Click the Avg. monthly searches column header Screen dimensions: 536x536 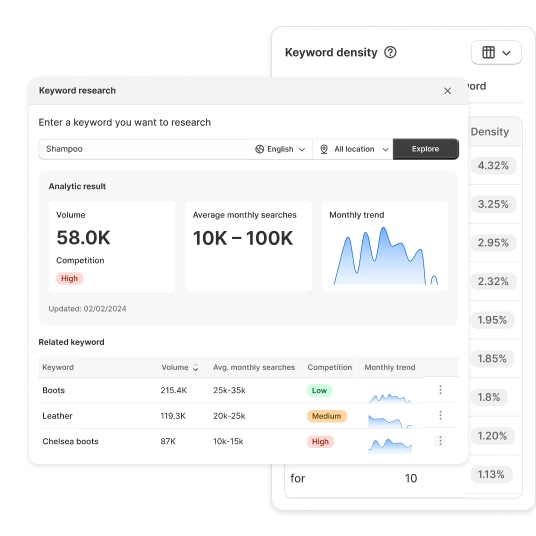254,367
